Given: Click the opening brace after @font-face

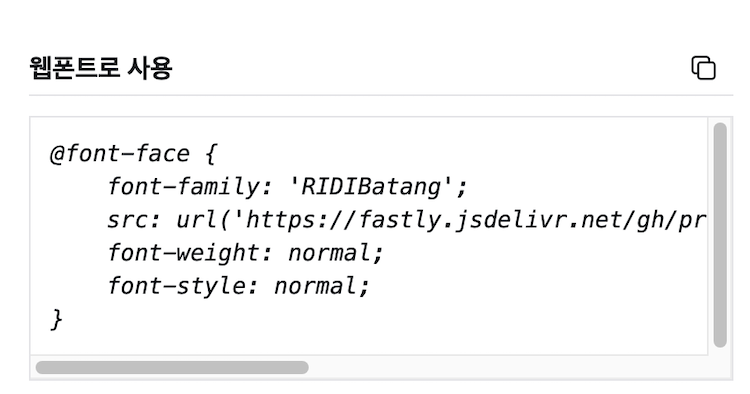Looking at the screenshot, I should [x=210, y=154].
